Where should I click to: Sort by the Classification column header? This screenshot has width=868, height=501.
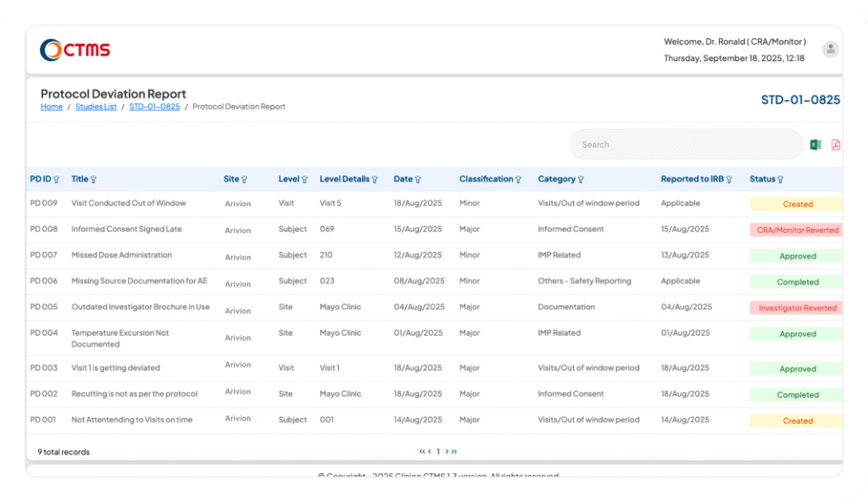(x=486, y=180)
